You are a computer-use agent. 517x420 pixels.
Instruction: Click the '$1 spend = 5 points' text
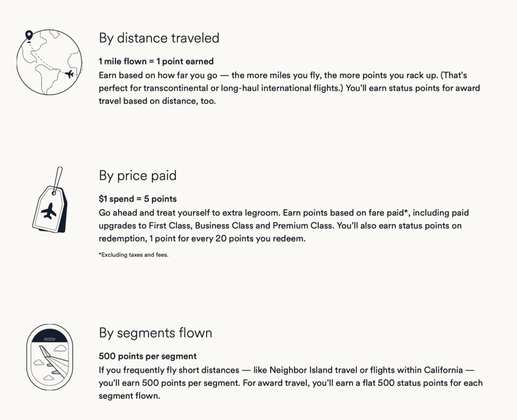tap(137, 199)
